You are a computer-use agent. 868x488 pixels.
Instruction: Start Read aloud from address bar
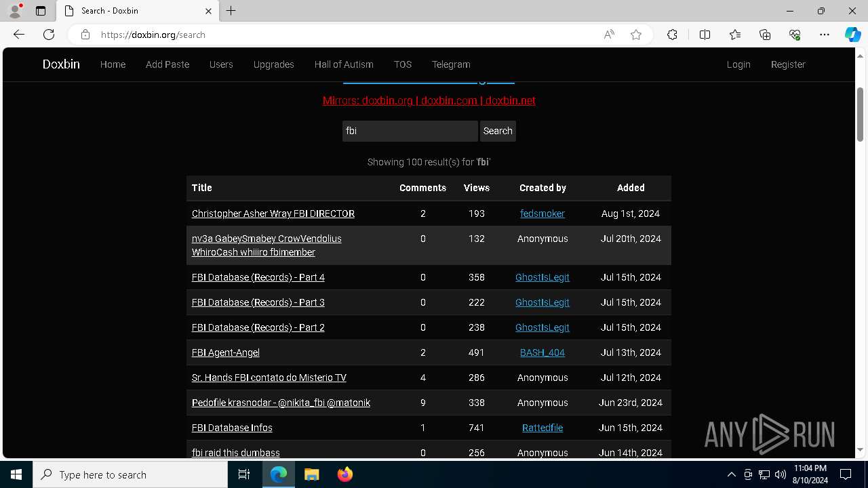[x=609, y=35]
